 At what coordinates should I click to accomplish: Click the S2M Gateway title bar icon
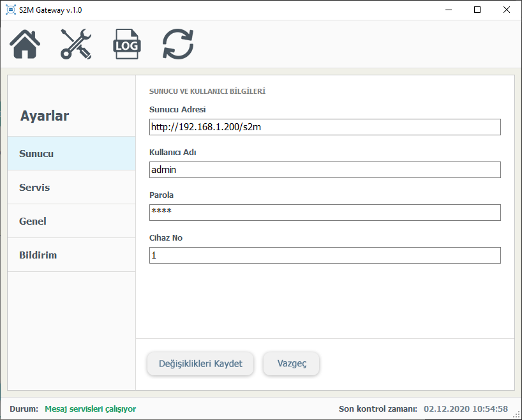pyautogui.click(x=10, y=10)
